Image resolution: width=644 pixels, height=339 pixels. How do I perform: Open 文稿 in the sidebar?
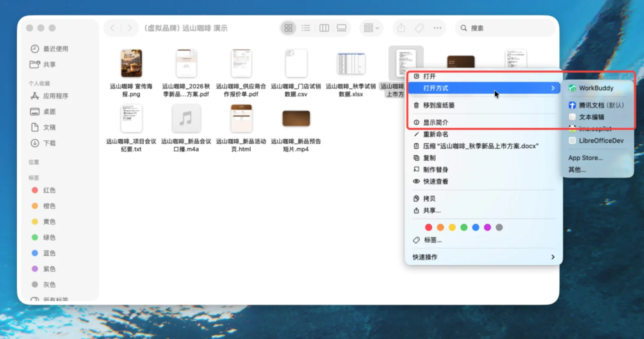click(43, 128)
